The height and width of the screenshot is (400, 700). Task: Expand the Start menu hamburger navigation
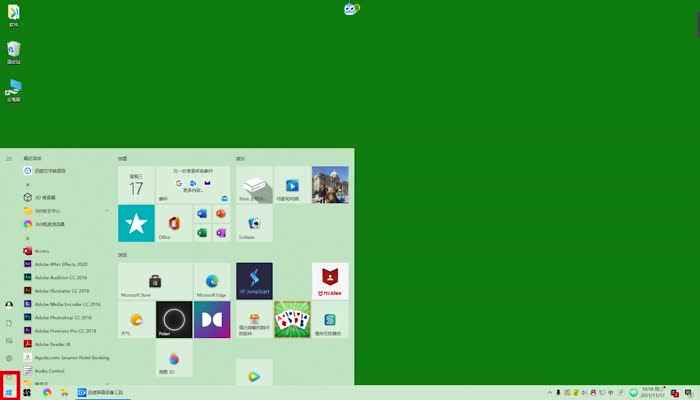point(9,158)
